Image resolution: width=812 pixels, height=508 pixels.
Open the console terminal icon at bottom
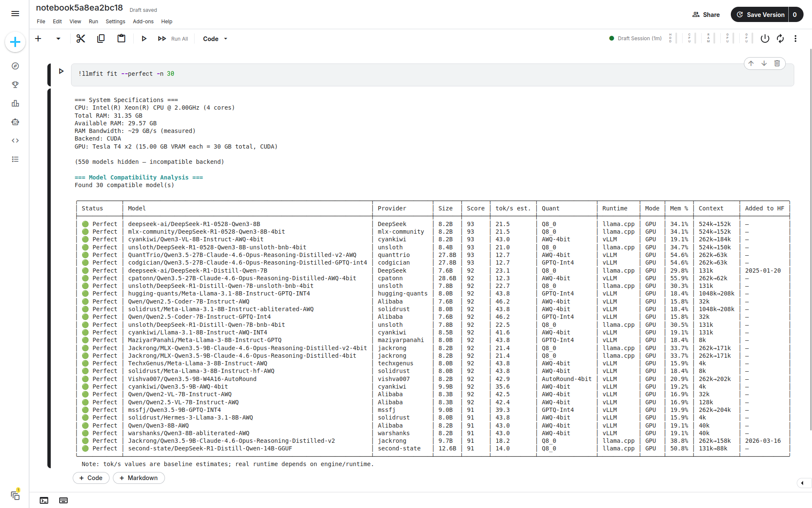pos(44,500)
